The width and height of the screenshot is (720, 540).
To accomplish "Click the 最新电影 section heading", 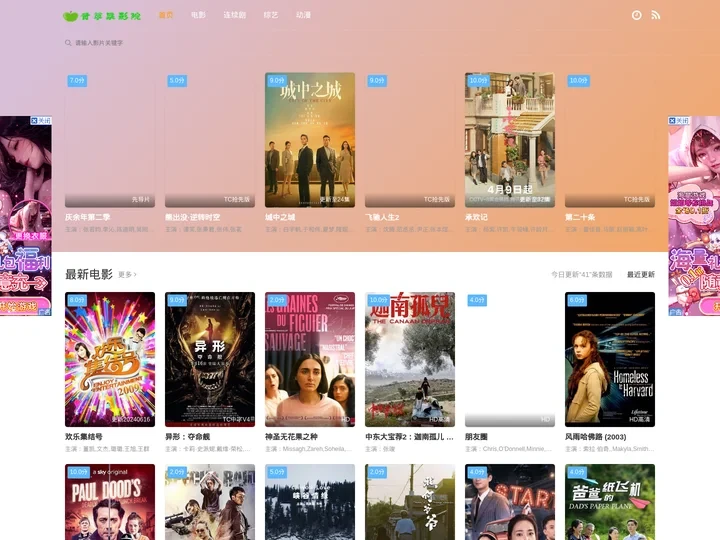I will [x=89, y=275].
